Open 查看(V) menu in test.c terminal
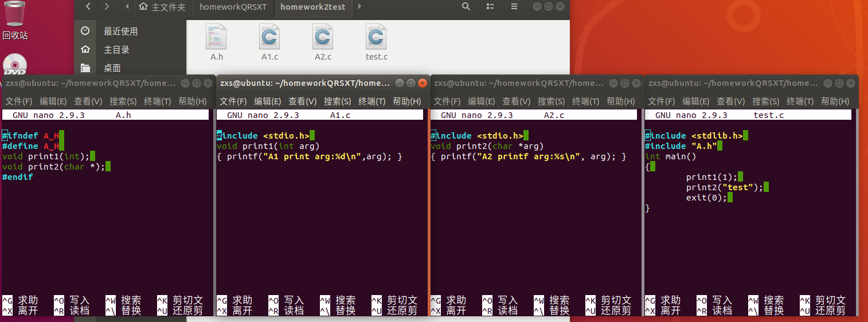This screenshot has height=322, width=868. (730, 101)
